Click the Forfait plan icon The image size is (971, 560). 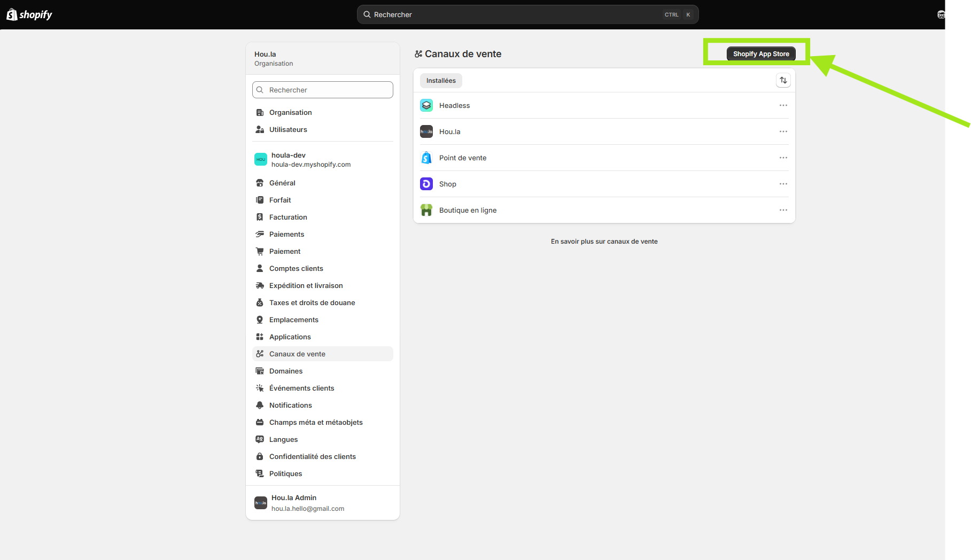point(260,200)
